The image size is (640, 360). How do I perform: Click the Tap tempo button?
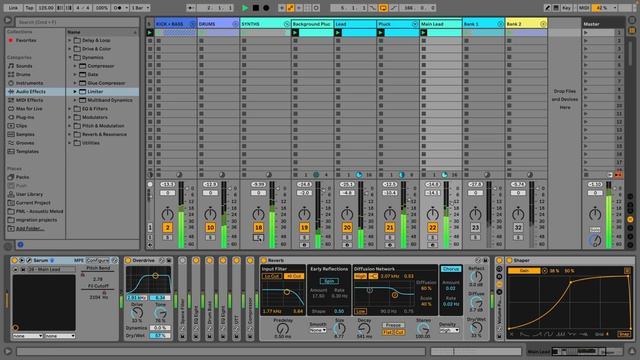[x=29, y=8]
